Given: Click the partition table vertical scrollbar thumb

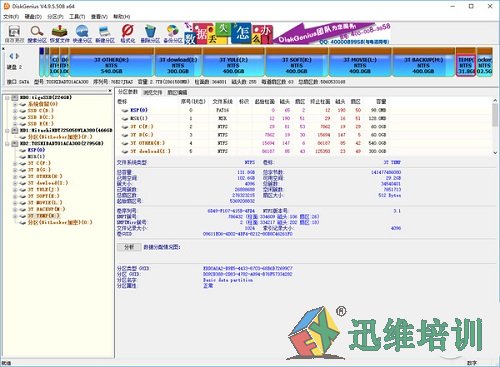Looking at the screenshot, I should pyautogui.click(x=495, y=115).
